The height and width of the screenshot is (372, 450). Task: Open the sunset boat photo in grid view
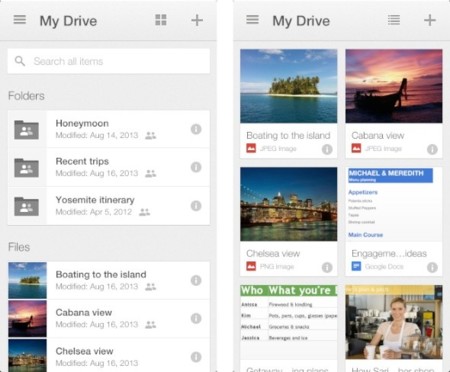394,86
